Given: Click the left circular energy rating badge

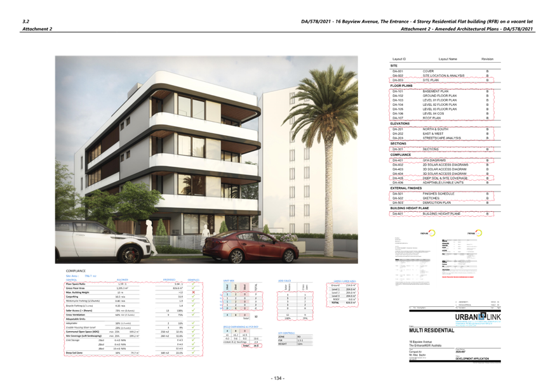Looking at the screenshot, I should tap(431, 233).
